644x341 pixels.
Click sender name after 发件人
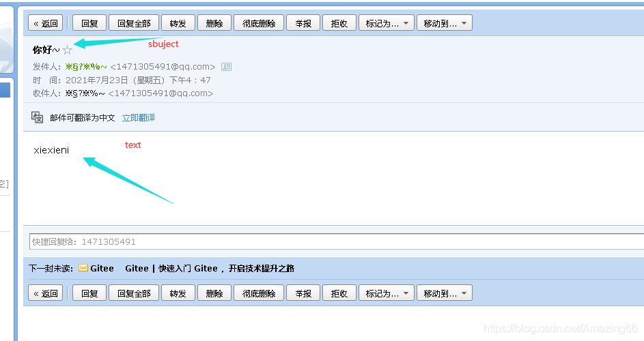click(86, 66)
